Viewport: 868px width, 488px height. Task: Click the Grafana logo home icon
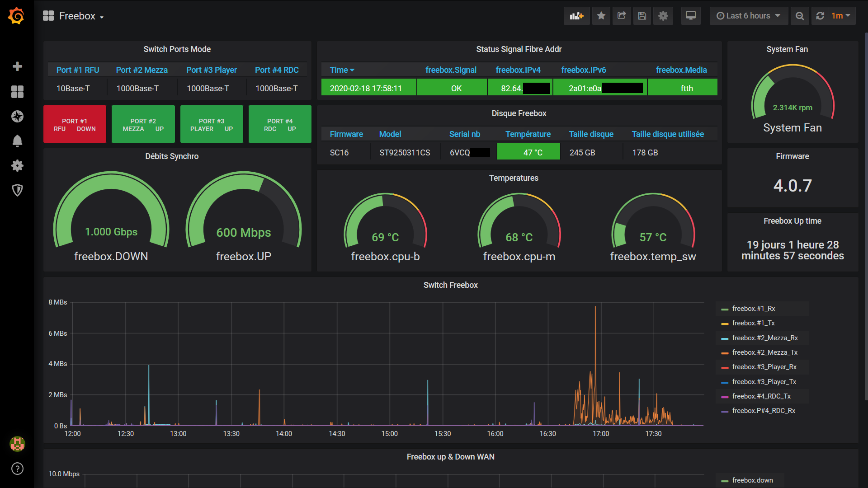coord(17,16)
